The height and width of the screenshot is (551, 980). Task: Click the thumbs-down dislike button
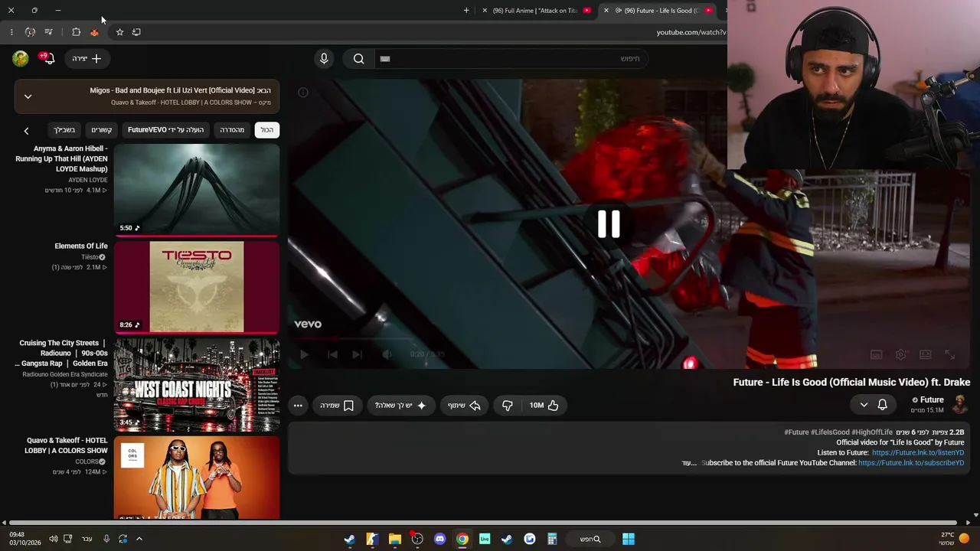(507, 406)
